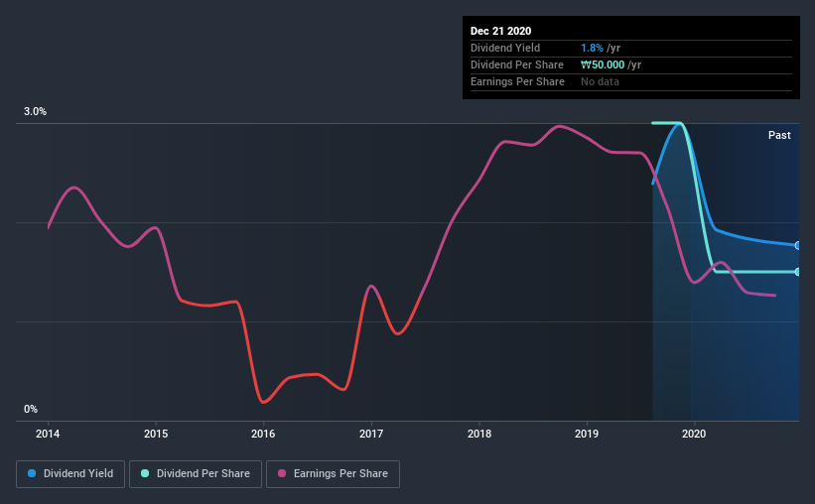Select the 2017 x-axis label
This screenshot has height=504, width=815.
tap(371, 434)
